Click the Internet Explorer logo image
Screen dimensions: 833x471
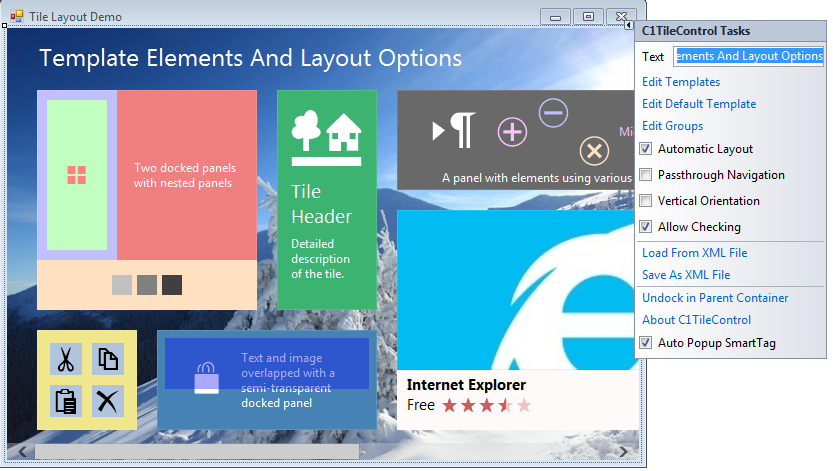518,290
